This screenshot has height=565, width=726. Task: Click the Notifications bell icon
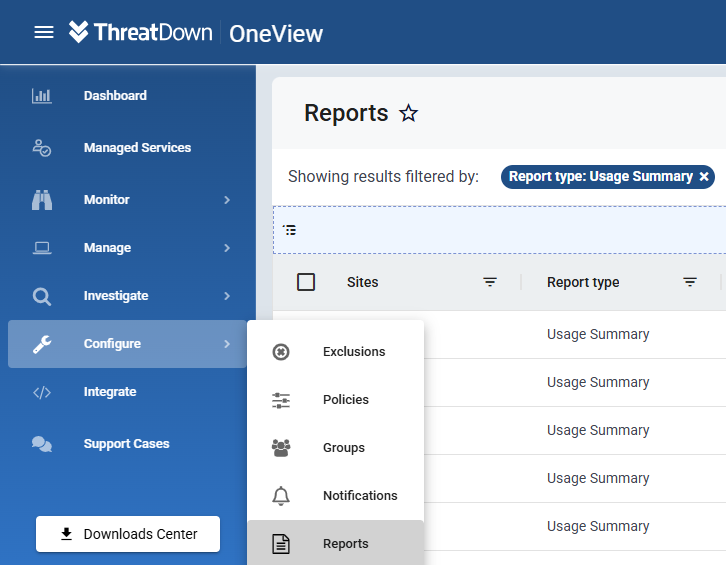point(281,496)
